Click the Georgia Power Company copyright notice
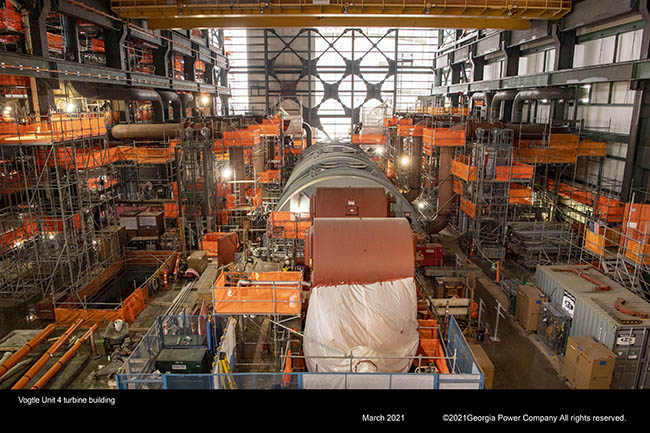This screenshot has width=650, height=433. 534,418
